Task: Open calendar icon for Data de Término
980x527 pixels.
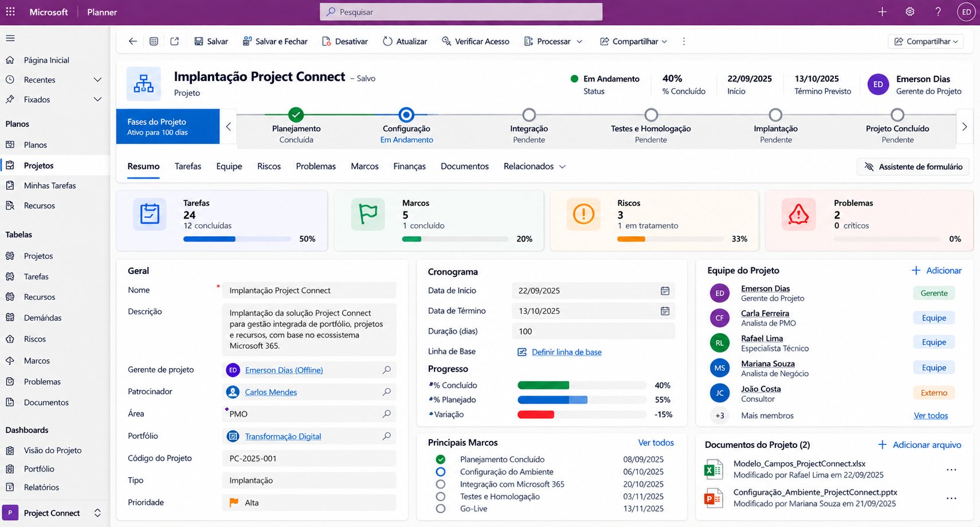Action: (665, 311)
